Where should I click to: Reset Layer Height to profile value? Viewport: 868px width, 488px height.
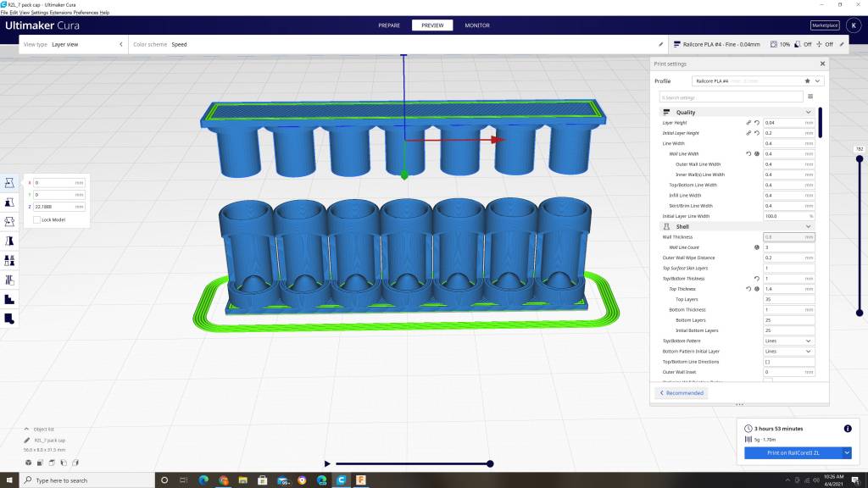(x=757, y=123)
